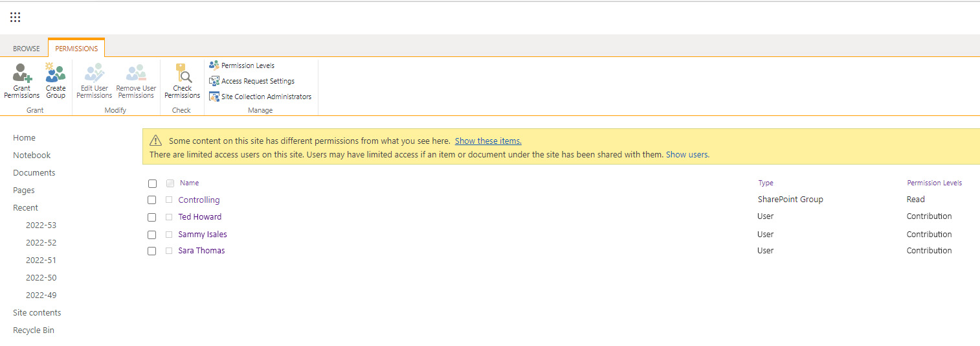Screen dimensions: 980x346
Task: Select the PERMISSIONS ribbon tab
Action: pos(76,49)
